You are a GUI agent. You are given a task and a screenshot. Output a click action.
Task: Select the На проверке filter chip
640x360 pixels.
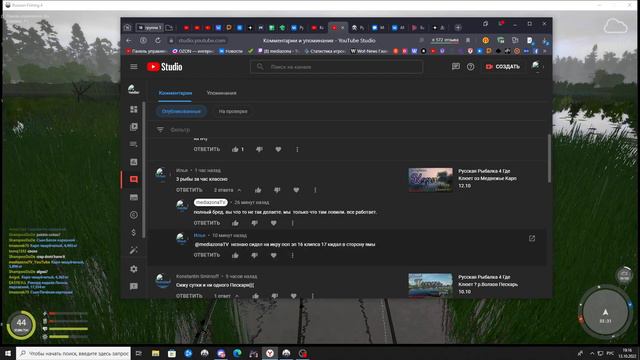pos(233,111)
